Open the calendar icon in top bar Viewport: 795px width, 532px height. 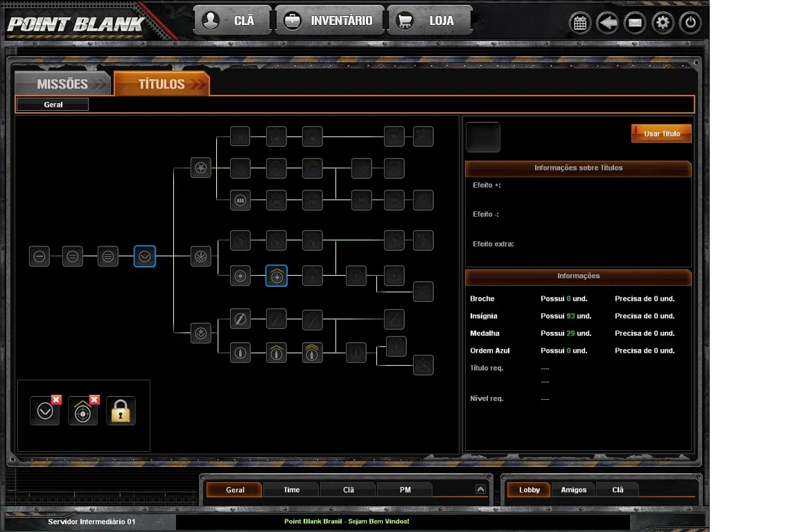pyautogui.click(x=580, y=23)
